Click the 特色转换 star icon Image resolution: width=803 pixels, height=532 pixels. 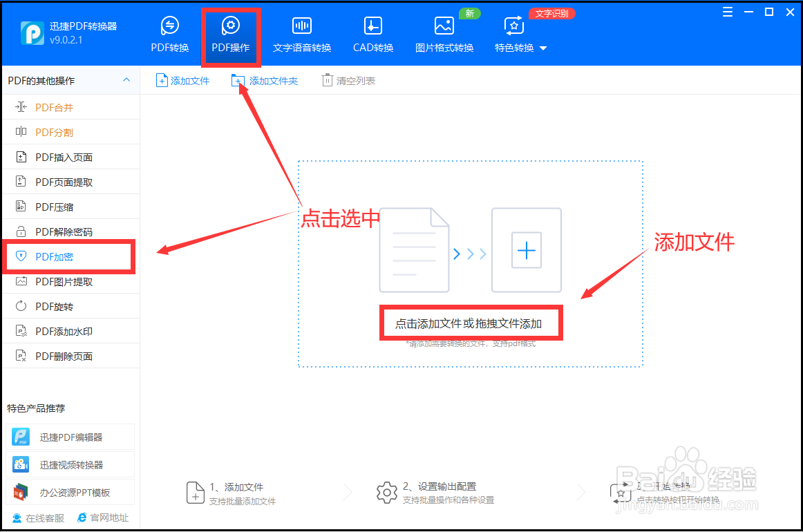[x=513, y=26]
